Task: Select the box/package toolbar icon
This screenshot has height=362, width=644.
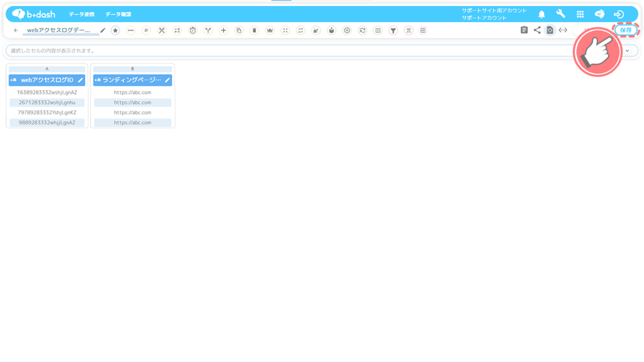Action: pos(332,30)
